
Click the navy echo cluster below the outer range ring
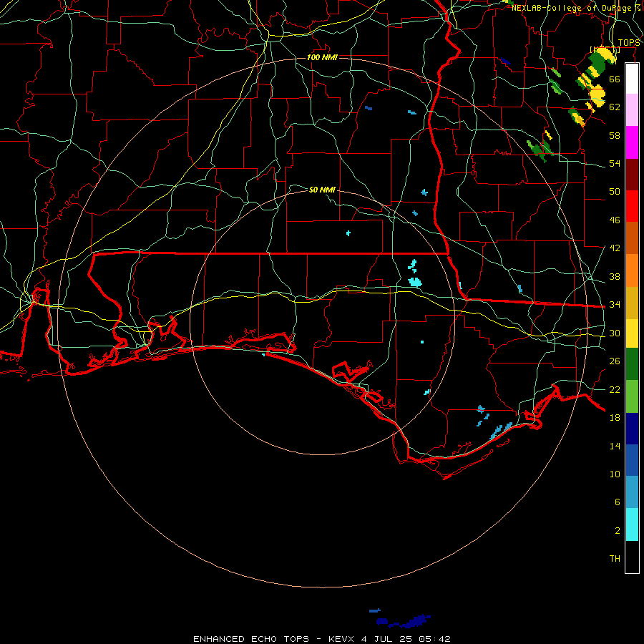(x=404, y=620)
